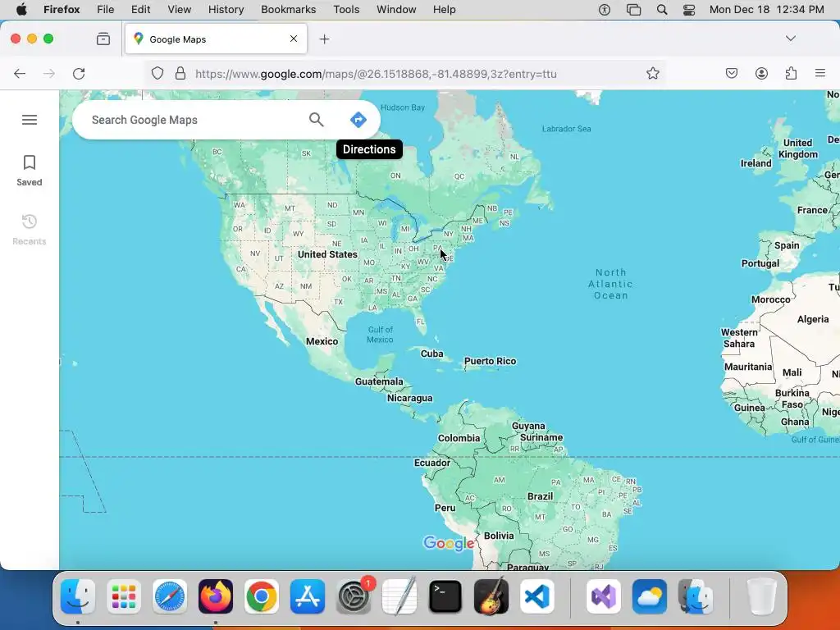The height and width of the screenshot is (630, 840).
Task: Open the Saved places panel
Action: pos(30,171)
